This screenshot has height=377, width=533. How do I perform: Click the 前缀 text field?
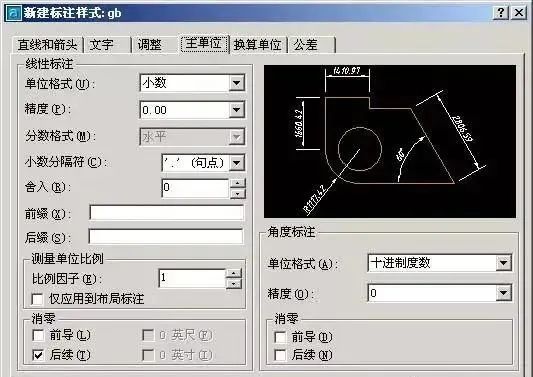point(167,213)
